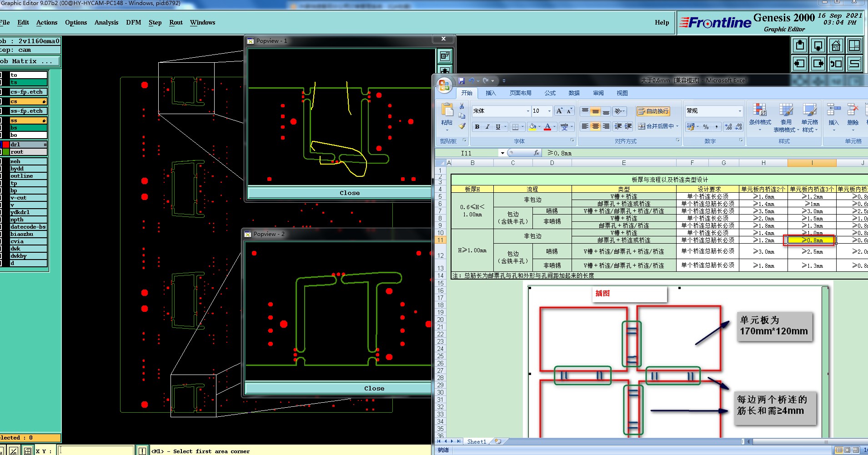Click the format painter brush icon

(x=462, y=126)
